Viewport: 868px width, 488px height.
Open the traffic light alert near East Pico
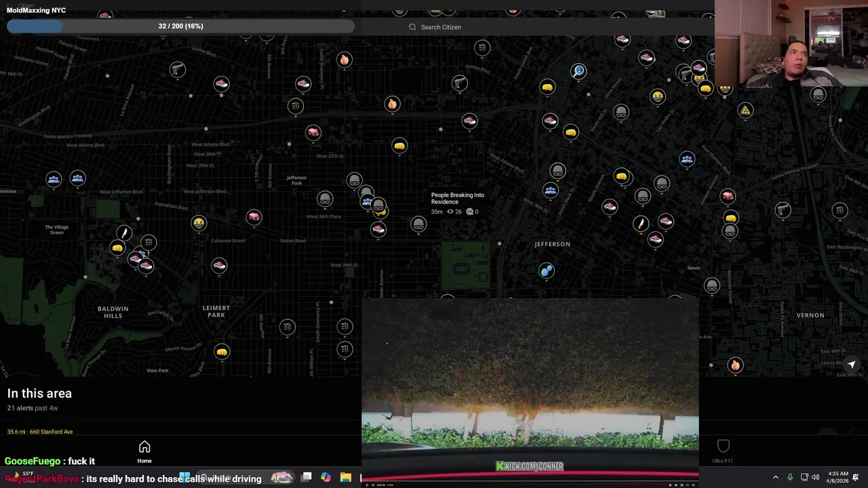840,210
